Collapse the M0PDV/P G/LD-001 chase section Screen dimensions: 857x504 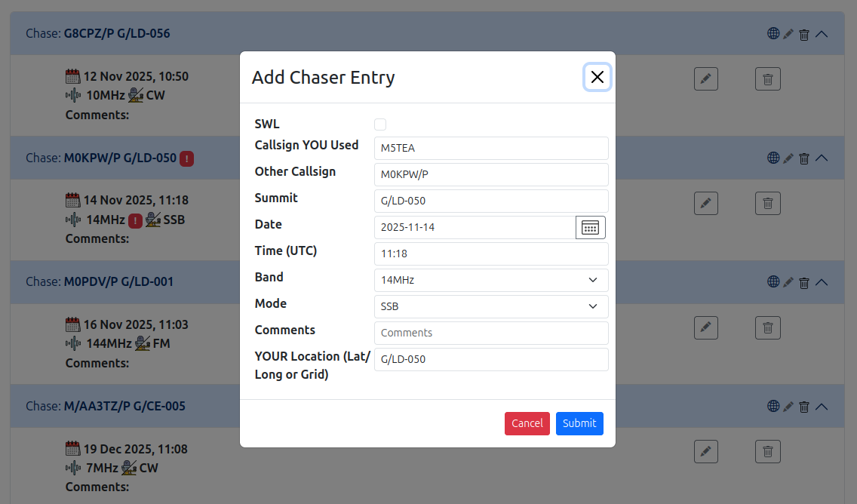point(822,282)
